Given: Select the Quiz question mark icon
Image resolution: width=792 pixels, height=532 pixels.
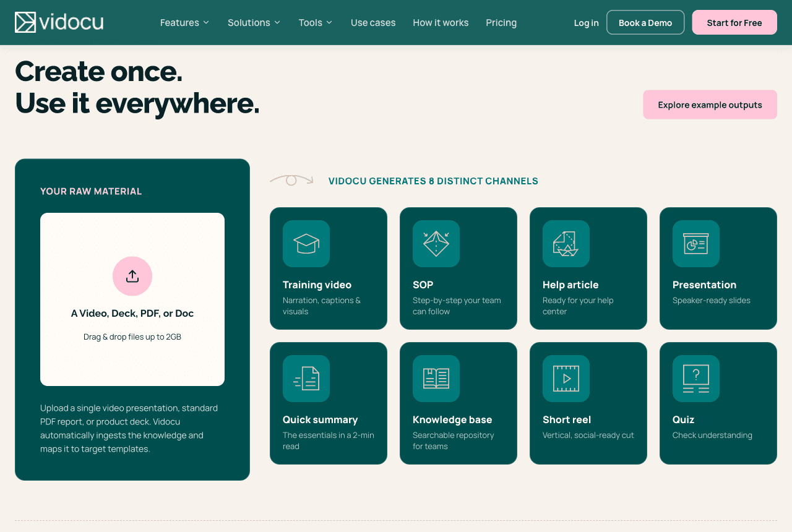Looking at the screenshot, I should (696, 379).
